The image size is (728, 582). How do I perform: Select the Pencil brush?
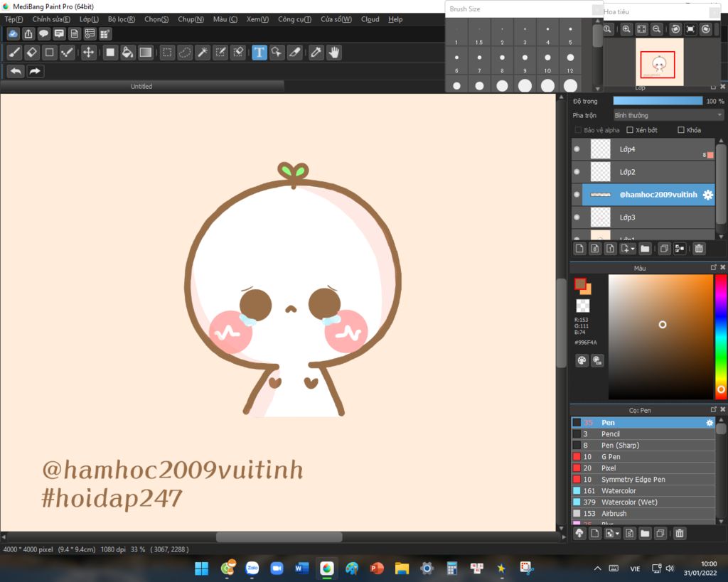(x=643, y=434)
